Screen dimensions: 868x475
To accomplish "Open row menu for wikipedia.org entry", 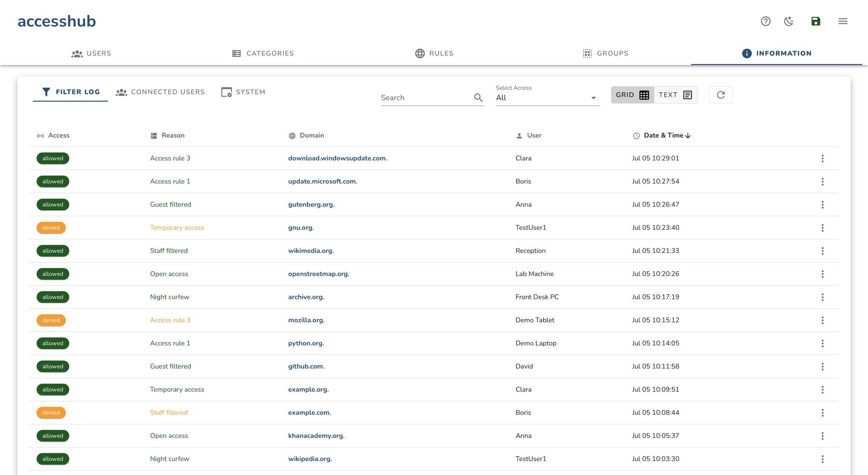I will coord(822,459).
